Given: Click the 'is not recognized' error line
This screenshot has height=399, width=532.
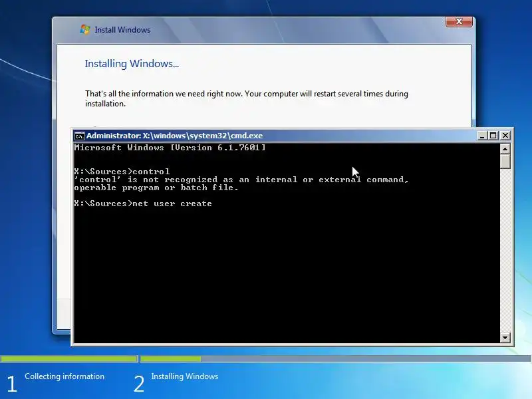Looking at the screenshot, I should (x=241, y=180).
